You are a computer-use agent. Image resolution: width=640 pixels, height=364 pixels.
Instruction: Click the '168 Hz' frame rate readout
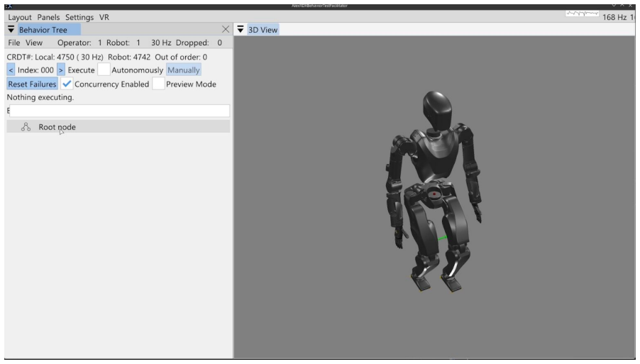tap(614, 17)
